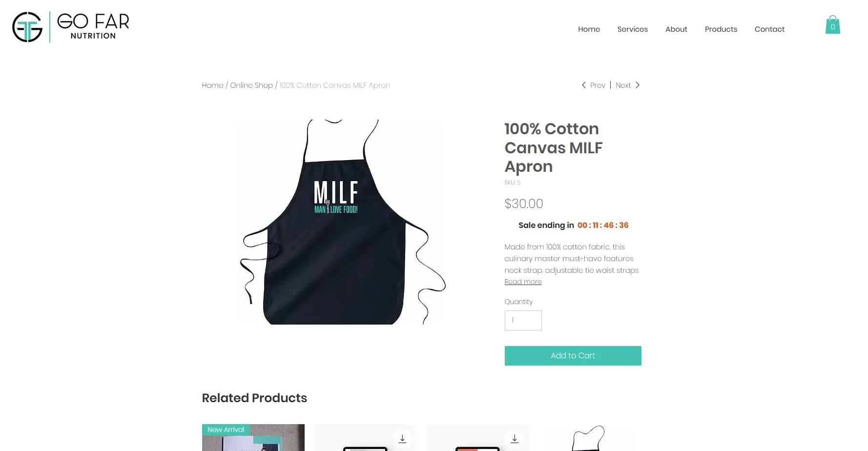Go to the Prev product link

click(x=598, y=85)
